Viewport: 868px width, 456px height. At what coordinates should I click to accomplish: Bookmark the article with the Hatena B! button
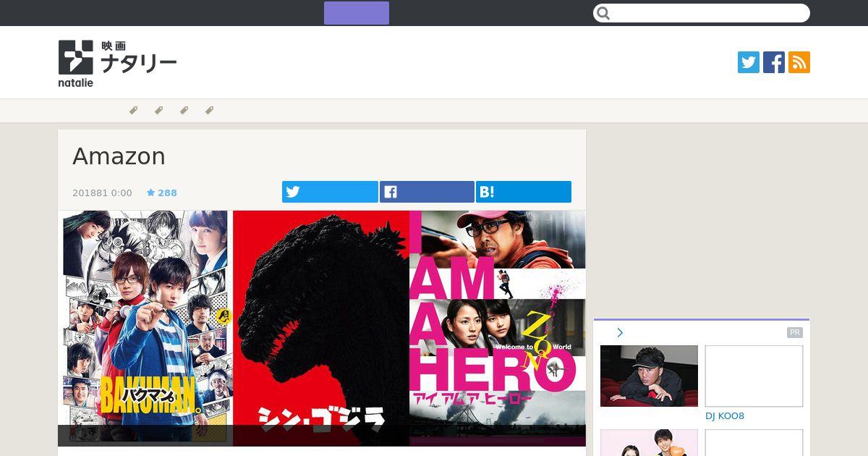524,192
